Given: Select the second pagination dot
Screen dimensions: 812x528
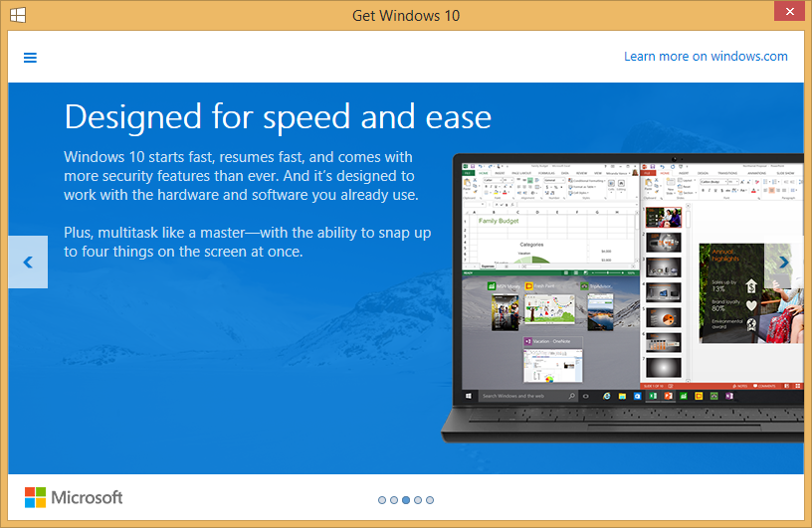Looking at the screenshot, I should pyautogui.click(x=394, y=500).
